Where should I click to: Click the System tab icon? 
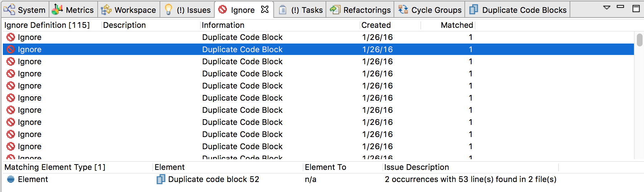click(x=9, y=9)
